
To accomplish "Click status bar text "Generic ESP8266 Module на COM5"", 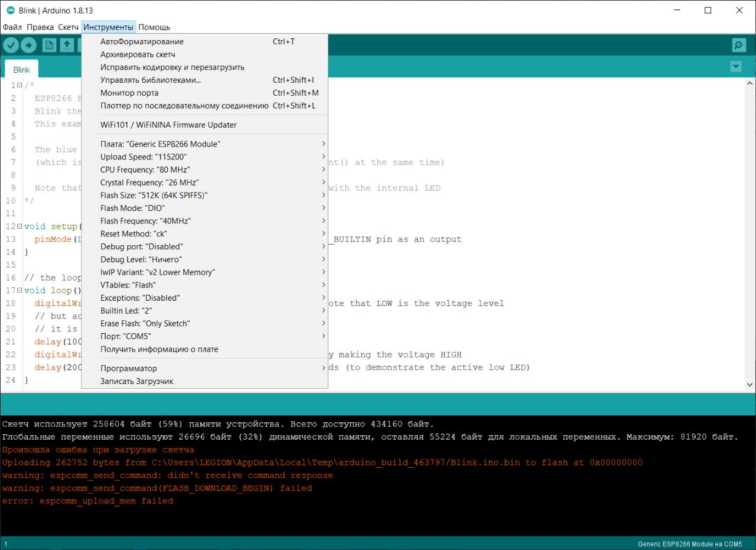I will point(690,544).
